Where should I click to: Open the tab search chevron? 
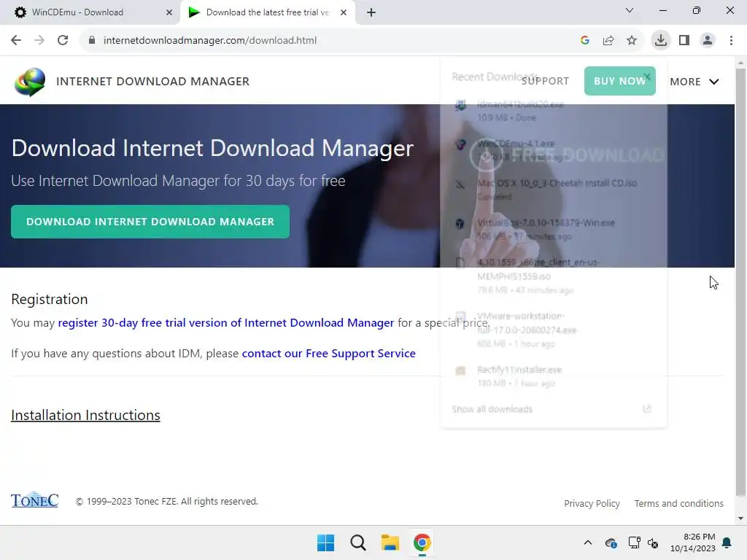(630, 10)
